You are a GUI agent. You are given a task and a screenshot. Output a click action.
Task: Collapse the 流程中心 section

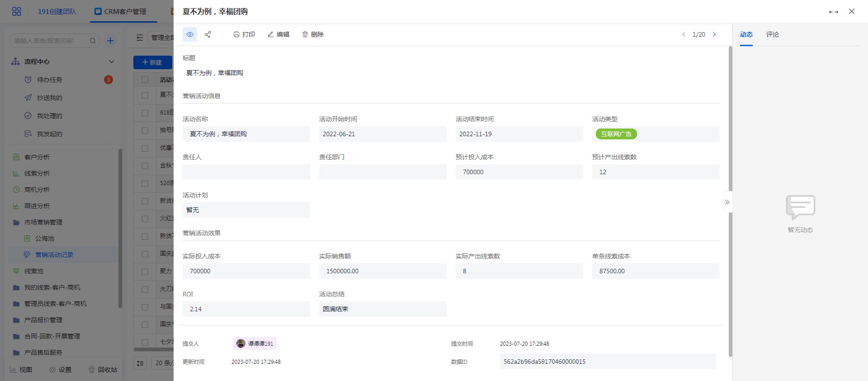111,62
